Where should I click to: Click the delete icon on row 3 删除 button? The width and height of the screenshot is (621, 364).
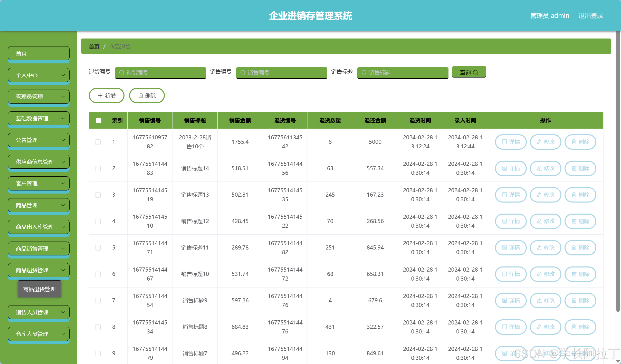tap(574, 195)
